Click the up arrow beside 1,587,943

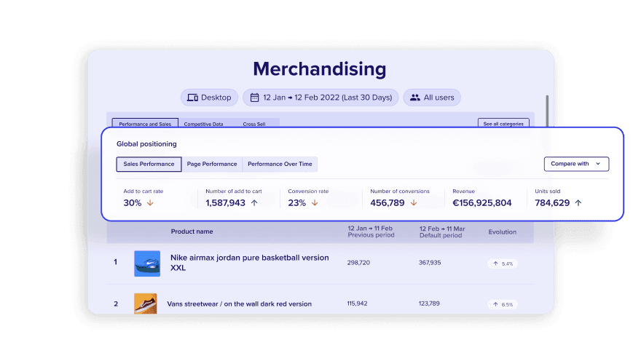[x=254, y=203]
